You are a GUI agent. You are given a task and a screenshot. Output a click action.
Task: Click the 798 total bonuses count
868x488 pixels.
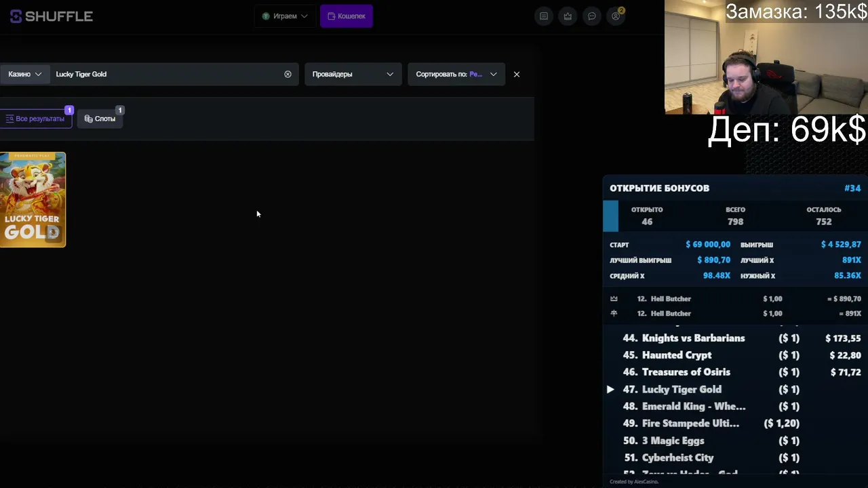tap(735, 222)
